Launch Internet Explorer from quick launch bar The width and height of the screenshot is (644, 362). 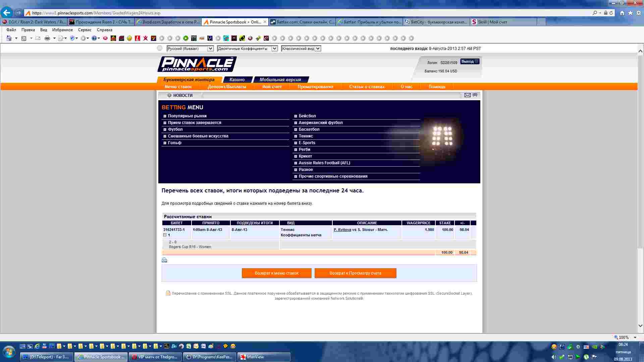[x=37, y=346]
